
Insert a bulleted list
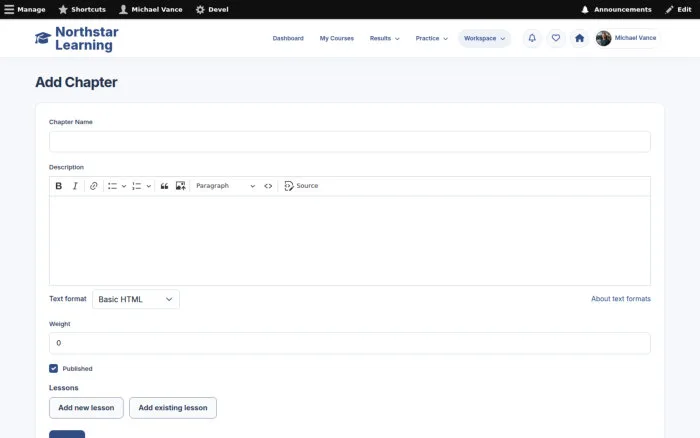[x=112, y=186]
